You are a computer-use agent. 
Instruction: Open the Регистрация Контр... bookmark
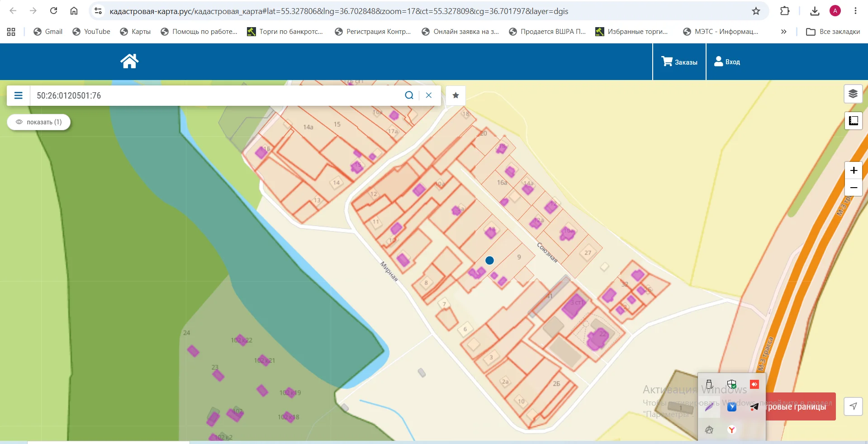coord(373,32)
